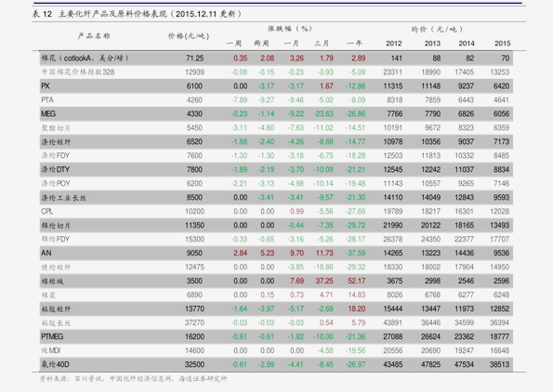Select the PX row label
The height and width of the screenshot is (392, 553).
click(46, 86)
